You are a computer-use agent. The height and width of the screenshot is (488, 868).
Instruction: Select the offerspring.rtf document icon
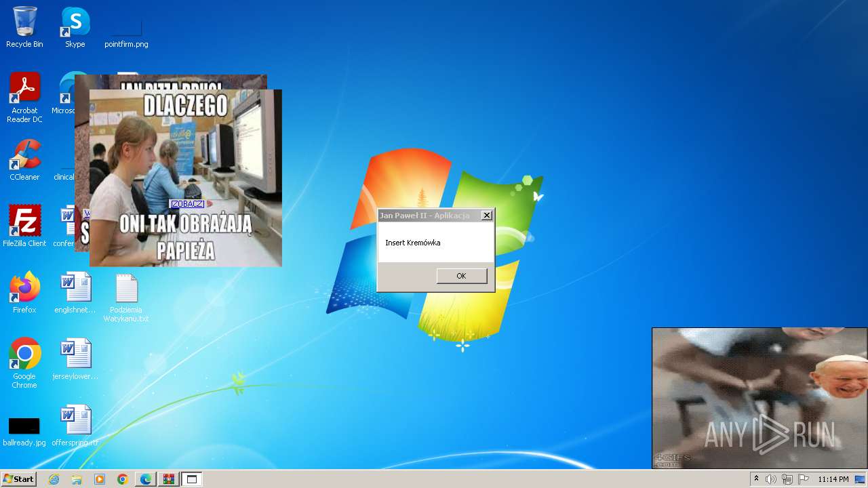point(75,425)
